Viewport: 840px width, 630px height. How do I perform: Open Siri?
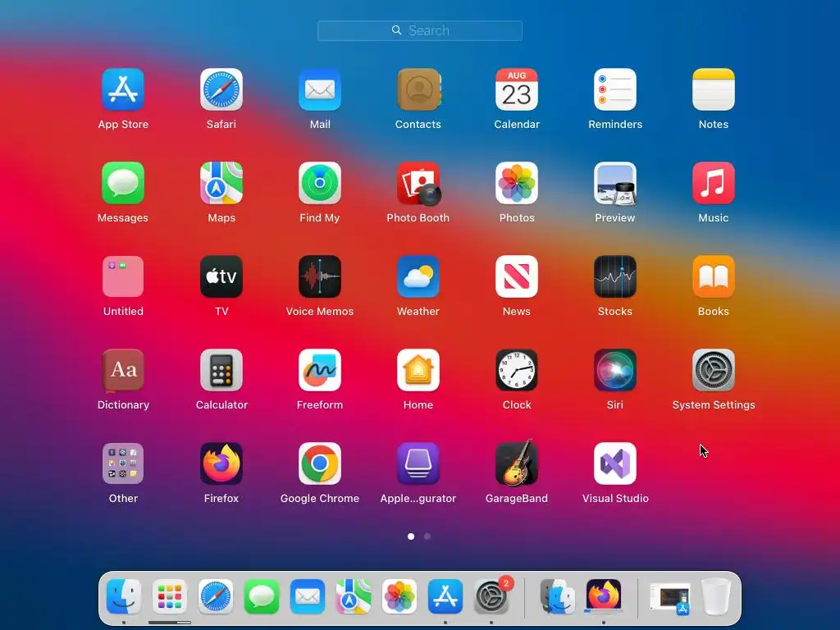[x=615, y=370]
